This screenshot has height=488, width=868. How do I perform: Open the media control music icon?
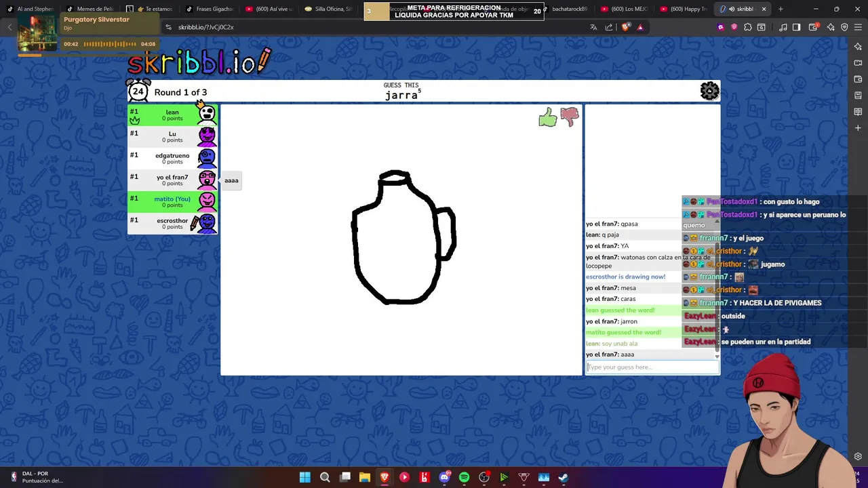click(783, 27)
